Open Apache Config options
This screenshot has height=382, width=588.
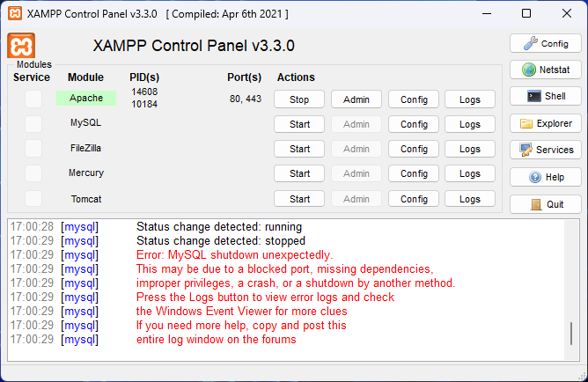tap(414, 99)
